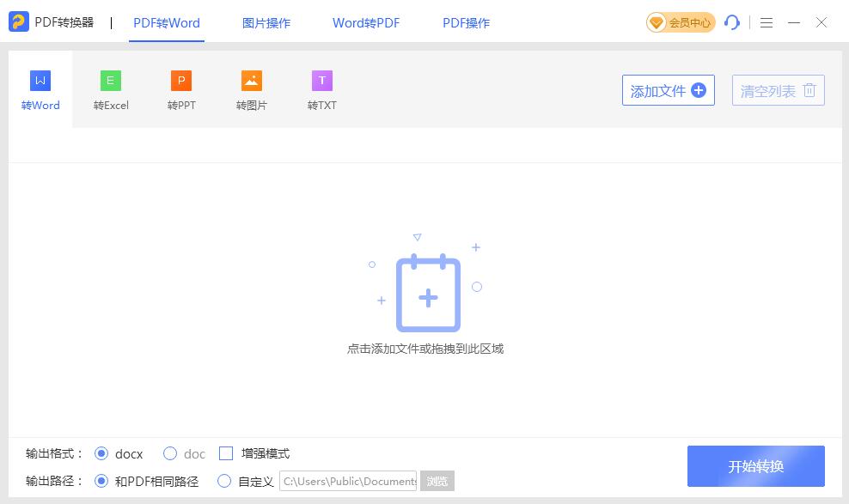Select the 转TXT conversion icon
The image size is (849, 504).
[322, 82]
